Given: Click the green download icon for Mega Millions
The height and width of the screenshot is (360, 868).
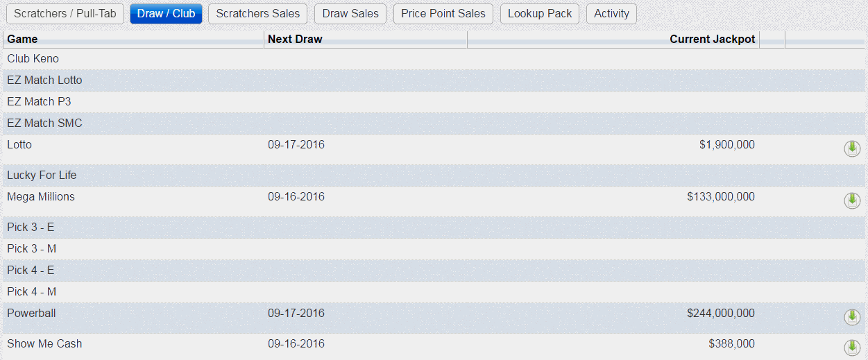Looking at the screenshot, I should point(852,200).
